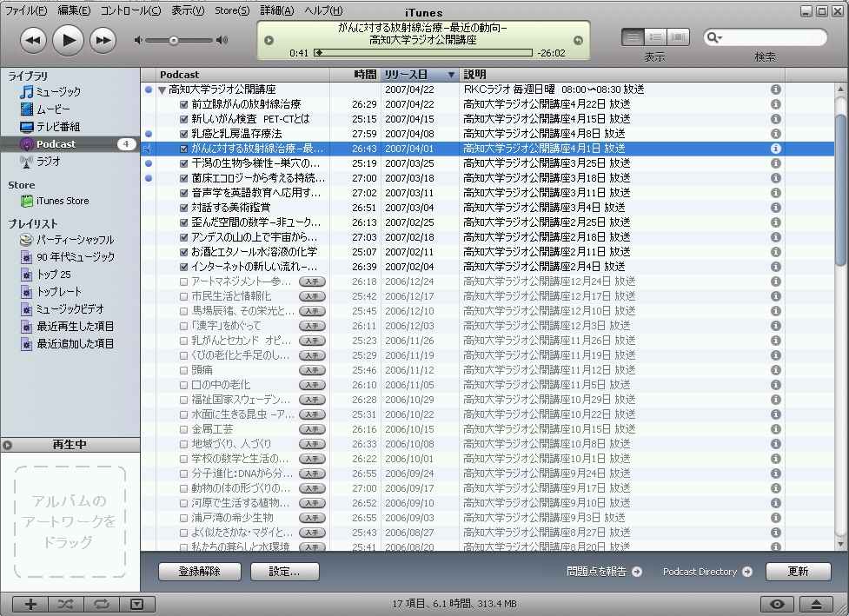Adjust the volume slider knob
849x616 pixels.
click(173, 40)
